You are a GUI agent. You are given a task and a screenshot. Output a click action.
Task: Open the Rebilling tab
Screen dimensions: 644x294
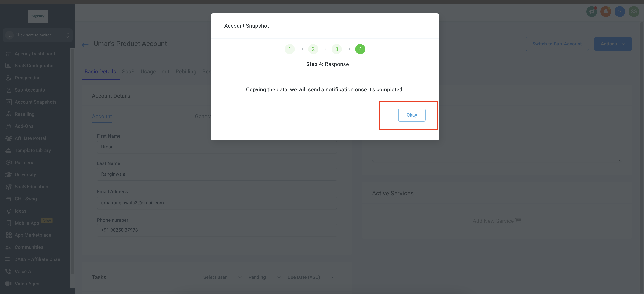[x=186, y=72]
